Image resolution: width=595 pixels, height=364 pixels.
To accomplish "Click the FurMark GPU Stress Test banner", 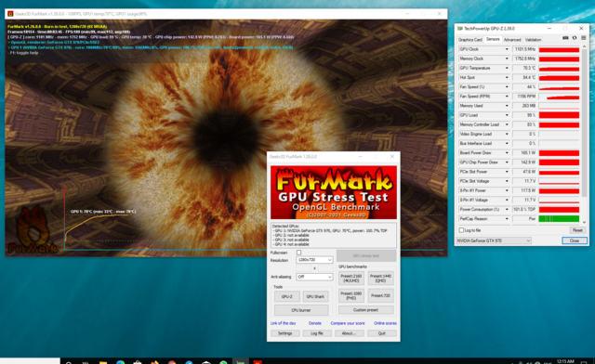I will click(334, 192).
